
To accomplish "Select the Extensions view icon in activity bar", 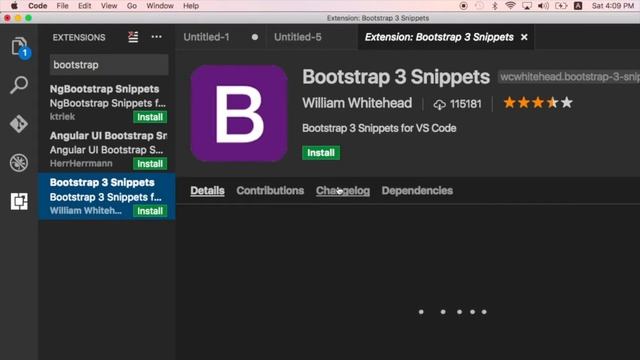I will click(x=19, y=201).
